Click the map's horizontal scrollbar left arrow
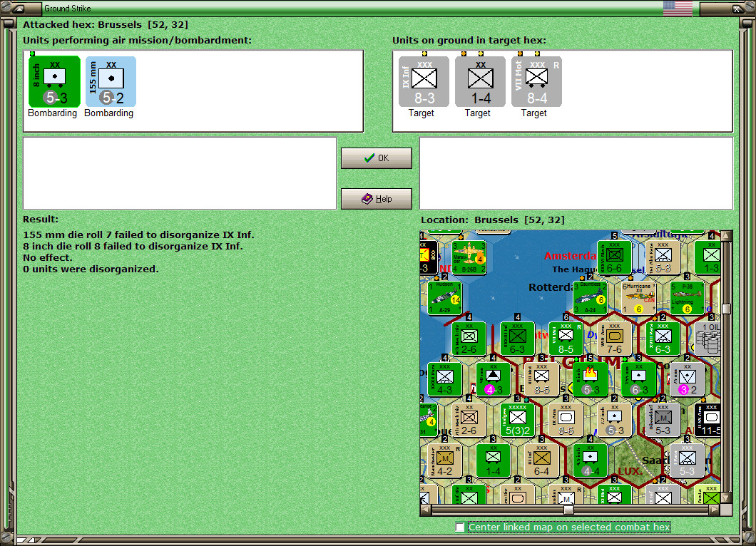The width and height of the screenshot is (756, 546). point(425,510)
